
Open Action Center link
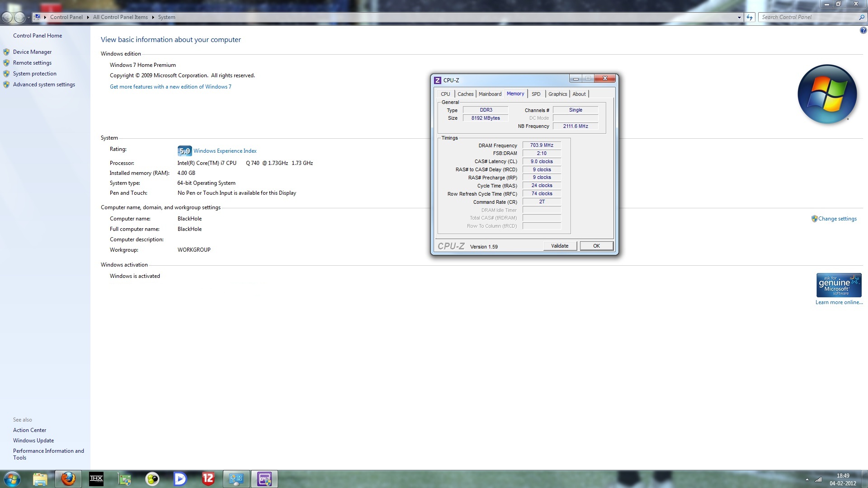(29, 430)
